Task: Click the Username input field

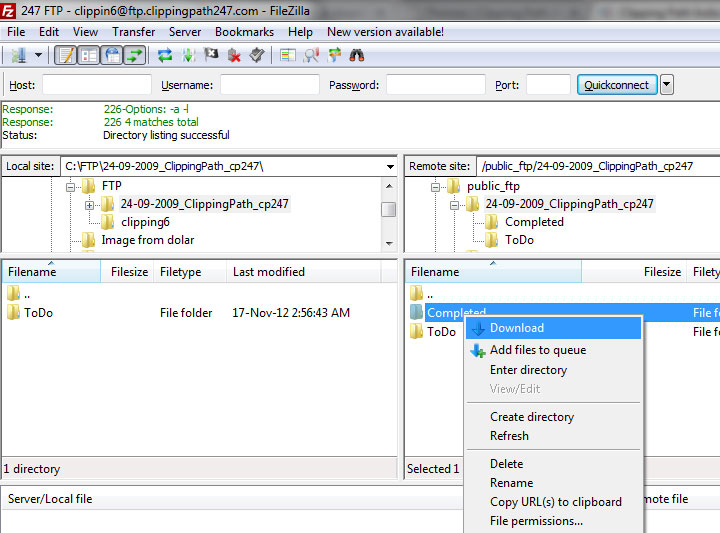Action: click(270, 85)
